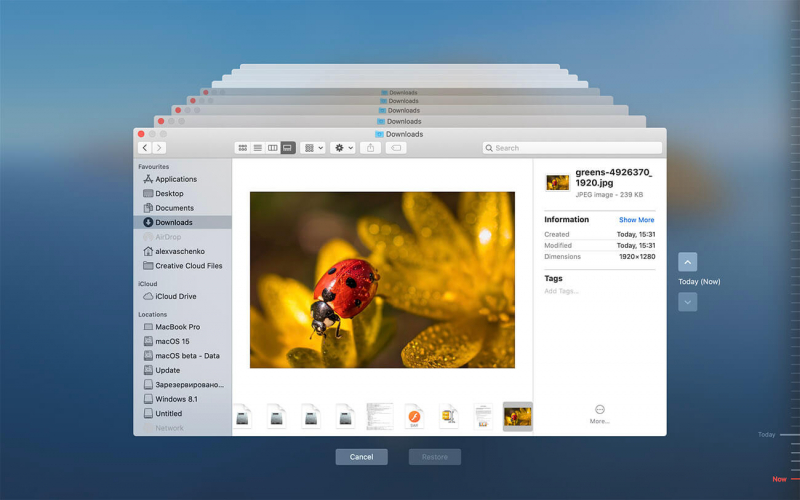Click the Share icon in toolbar
Viewport: 800px width, 500px height.
(x=371, y=148)
